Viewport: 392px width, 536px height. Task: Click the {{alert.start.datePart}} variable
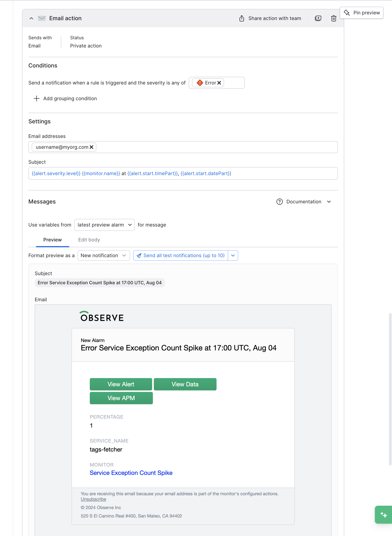click(206, 173)
